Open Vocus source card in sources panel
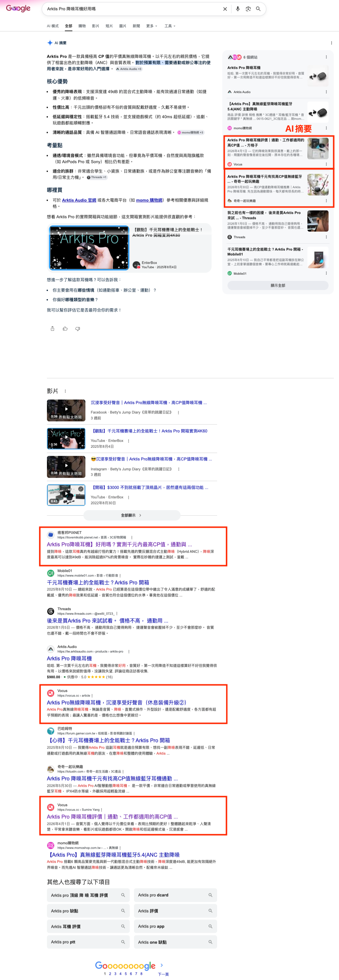 click(x=278, y=152)
